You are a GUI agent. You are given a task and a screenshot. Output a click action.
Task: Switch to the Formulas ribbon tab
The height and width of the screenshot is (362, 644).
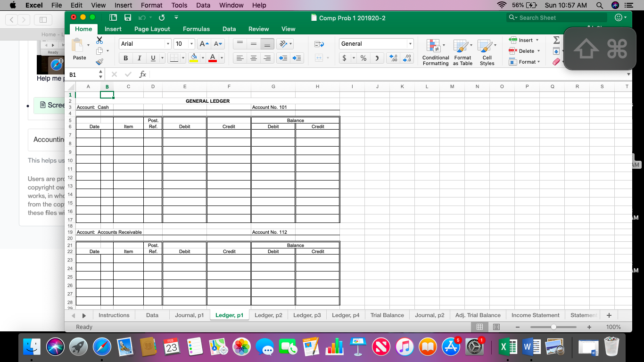click(196, 29)
